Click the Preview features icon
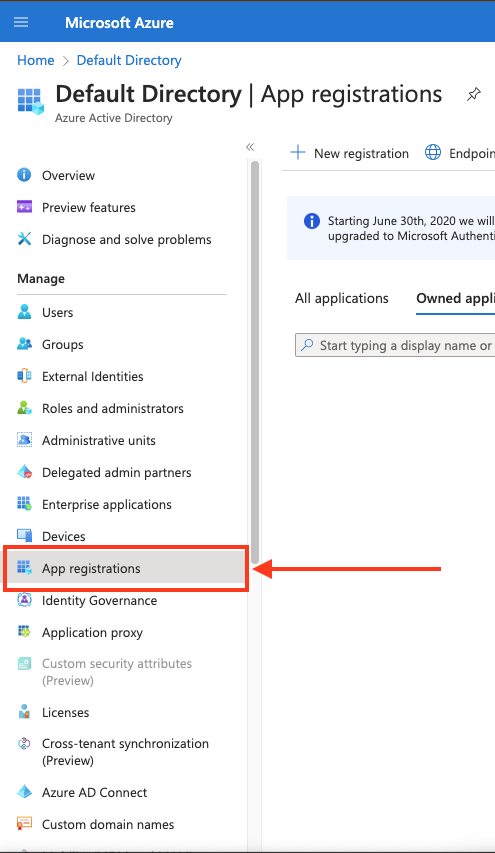 (x=24, y=207)
